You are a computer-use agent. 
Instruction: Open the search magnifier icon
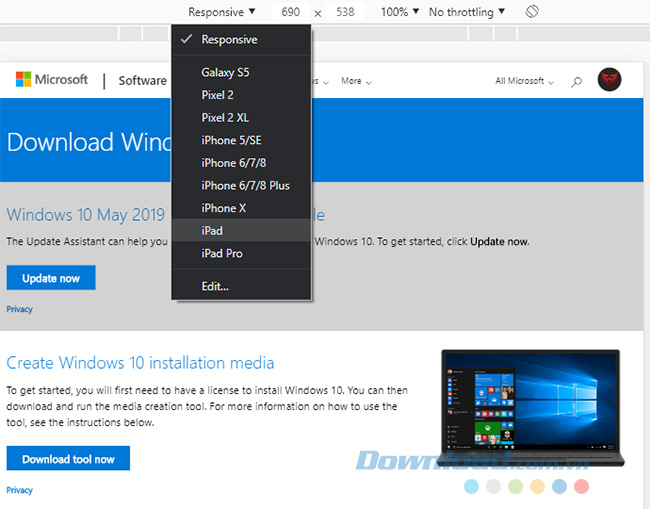click(x=576, y=82)
